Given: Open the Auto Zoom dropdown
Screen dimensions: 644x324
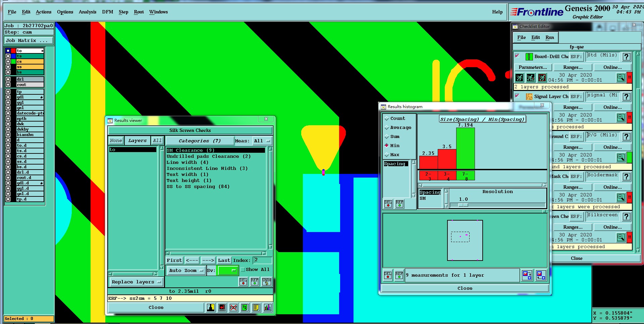Looking at the screenshot, I should pyautogui.click(x=186, y=270).
